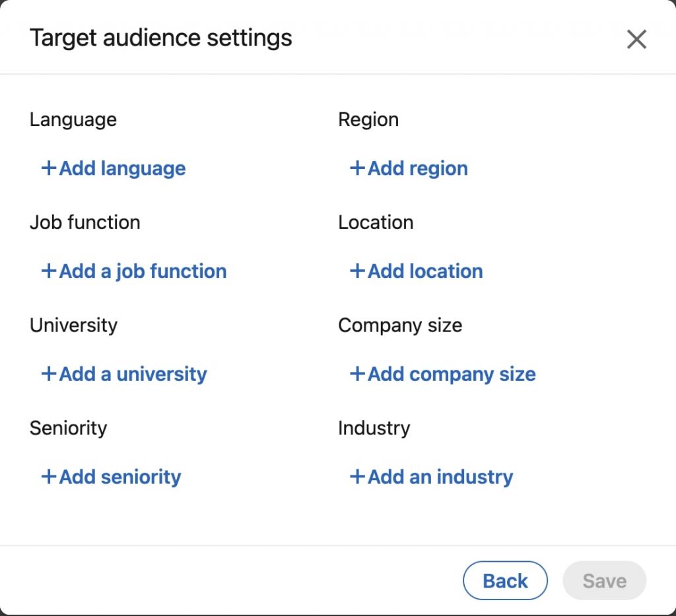Close the Target audience settings dialog
The image size is (676, 616).
coord(636,39)
